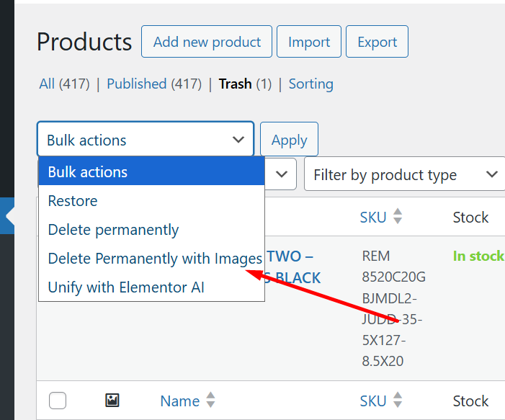Image resolution: width=505 pixels, height=420 pixels.
Task: Click the sort arrows beside the bottom SKU header
Action: click(x=398, y=401)
